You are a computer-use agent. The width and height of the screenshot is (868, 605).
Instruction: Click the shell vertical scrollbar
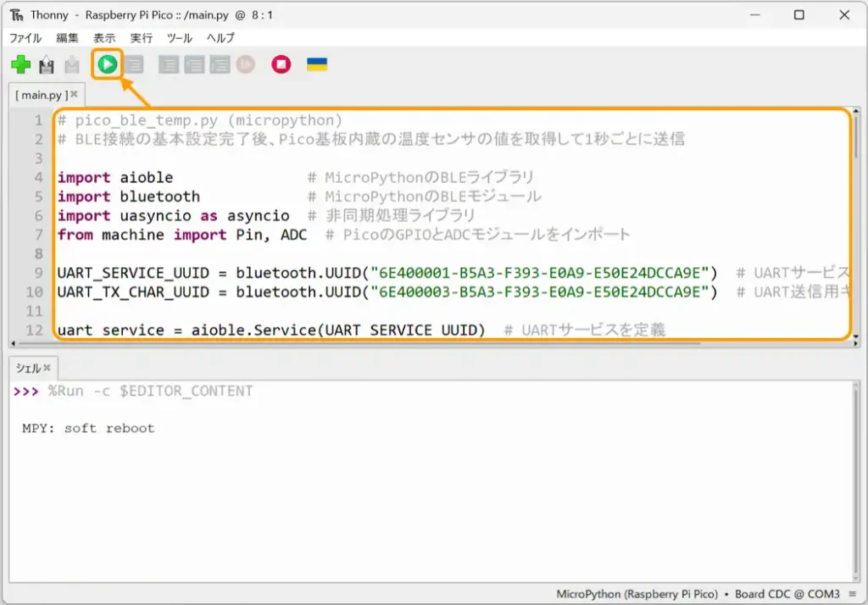click(856, 480)
